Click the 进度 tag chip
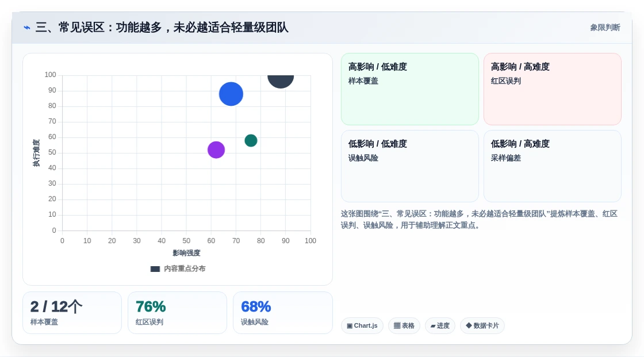Screen dimensions: 644x357 440,326
